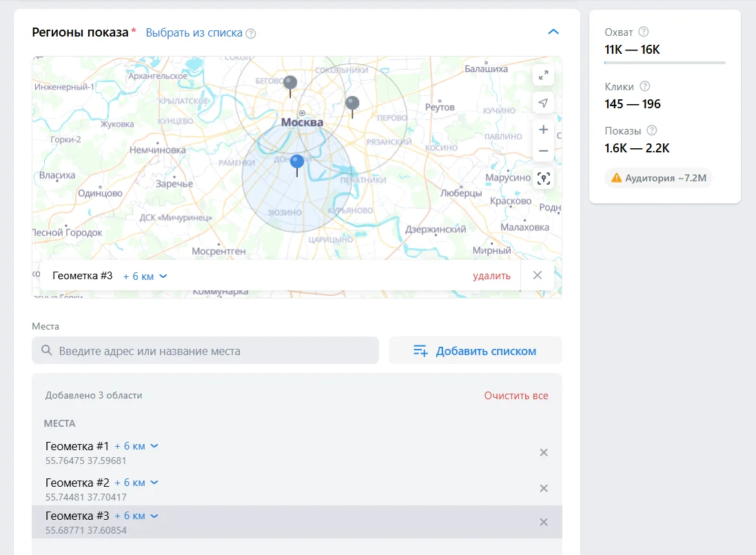Click Очистить все to clear places
This screenshot has height=555, width=756.
click(x=515, y=396)
